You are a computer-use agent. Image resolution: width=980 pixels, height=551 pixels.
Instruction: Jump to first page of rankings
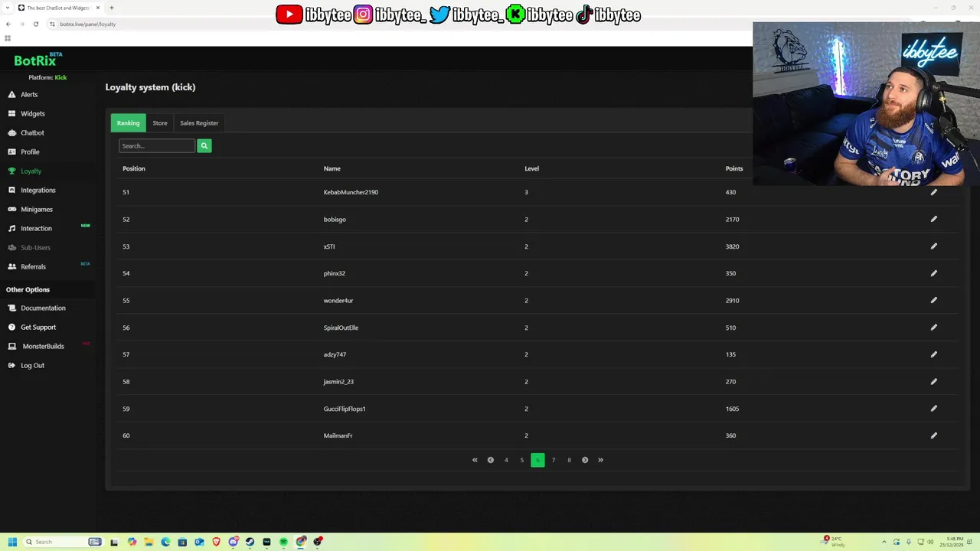[x=475, y=460]
